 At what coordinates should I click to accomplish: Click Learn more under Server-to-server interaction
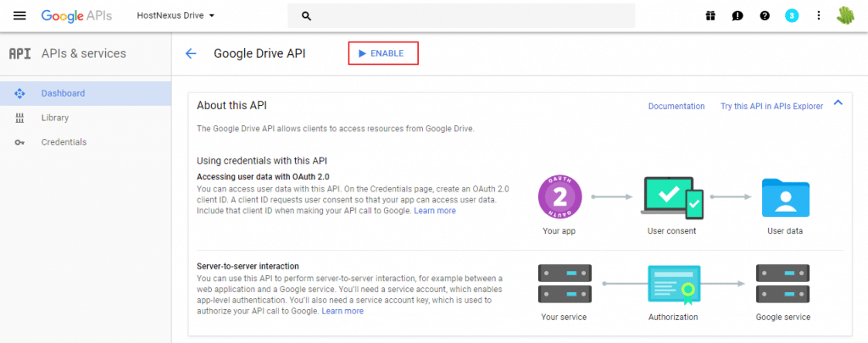point(342,311)
